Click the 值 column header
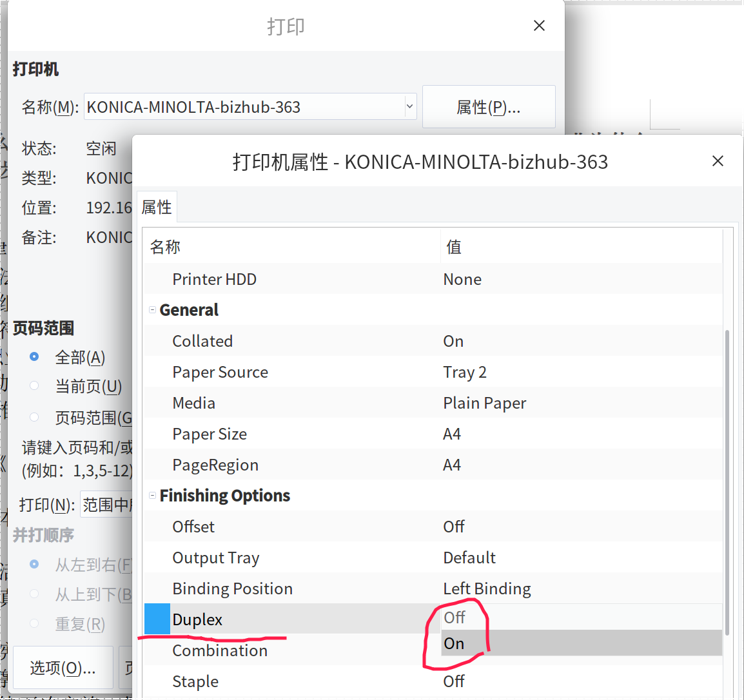The image size is (744, 700). pos(582,247)
